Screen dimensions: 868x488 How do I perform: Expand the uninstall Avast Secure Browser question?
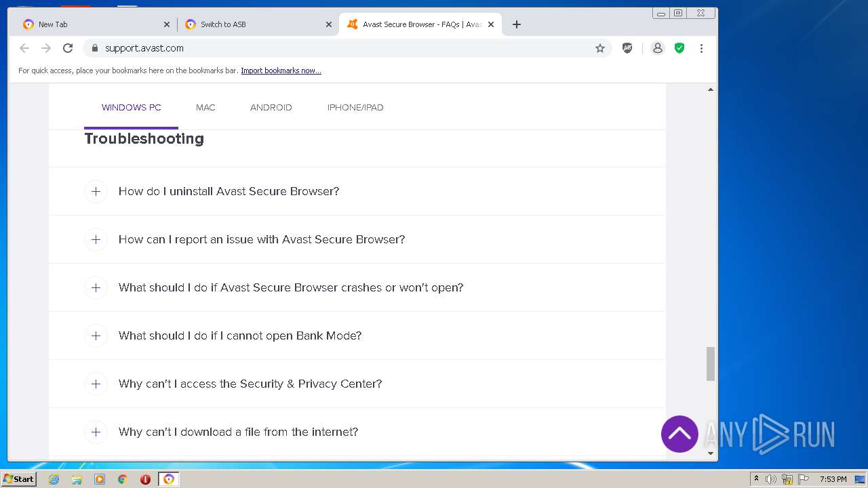pos(96,191)
